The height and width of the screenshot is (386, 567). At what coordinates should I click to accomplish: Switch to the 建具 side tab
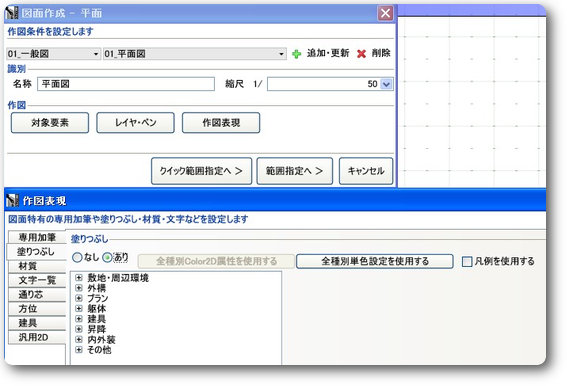tap(37, 323)
